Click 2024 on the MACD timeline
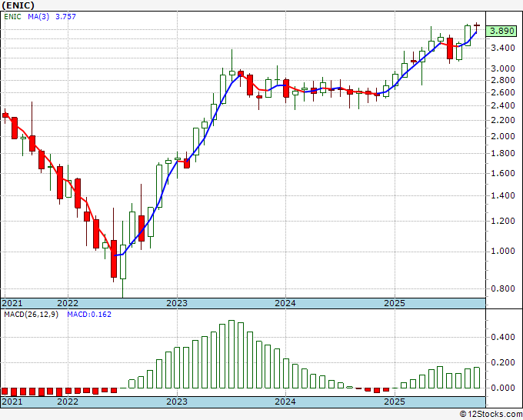523x420 pixels. [x=285, y=402]
